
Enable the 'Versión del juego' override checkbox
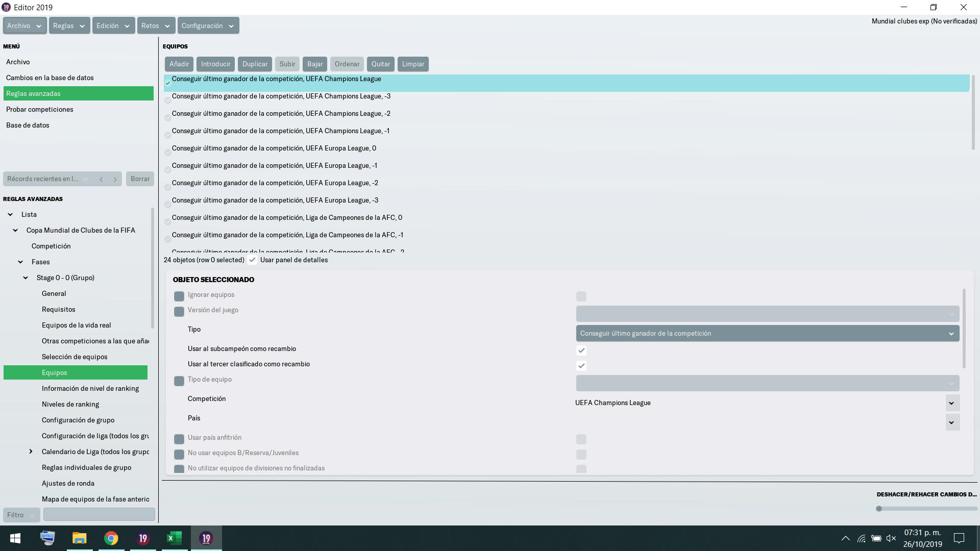[x=179, y=312]
